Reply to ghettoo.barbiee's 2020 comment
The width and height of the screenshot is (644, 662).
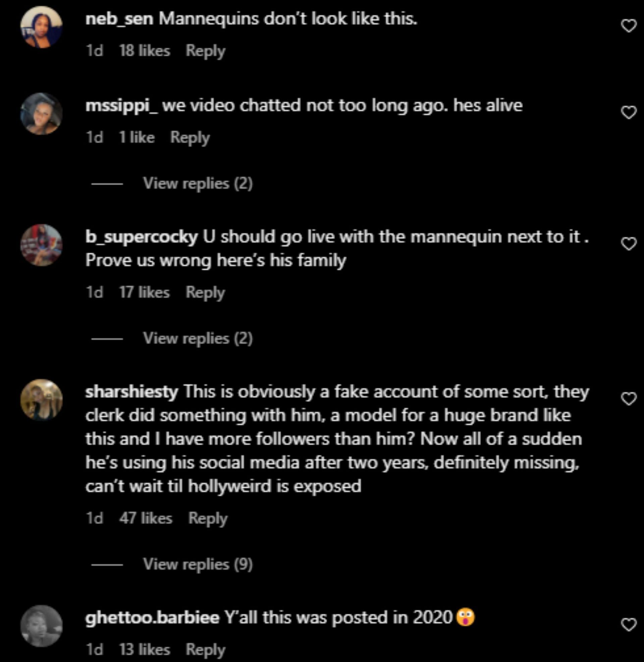[205, 650]
